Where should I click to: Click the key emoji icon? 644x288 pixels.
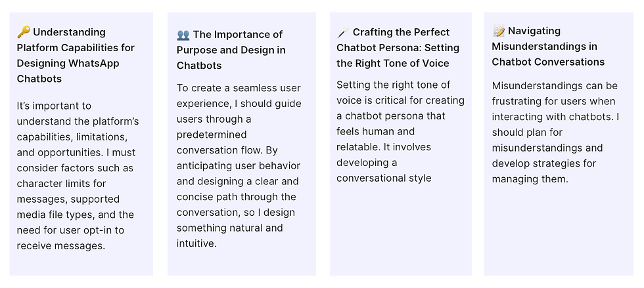24,32
